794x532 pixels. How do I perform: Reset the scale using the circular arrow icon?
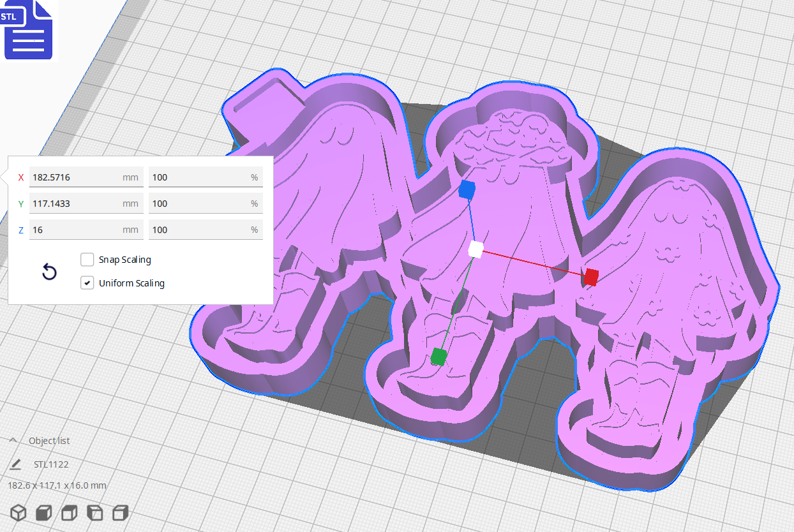tap(49, 271)
